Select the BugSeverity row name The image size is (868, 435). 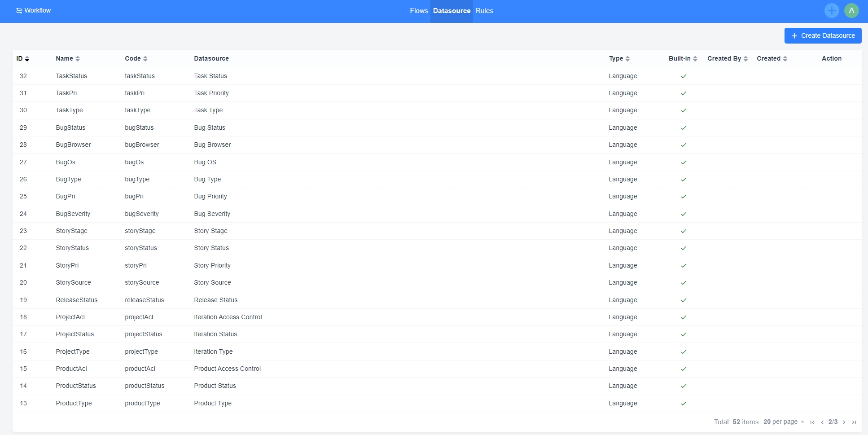coord(73,214)
